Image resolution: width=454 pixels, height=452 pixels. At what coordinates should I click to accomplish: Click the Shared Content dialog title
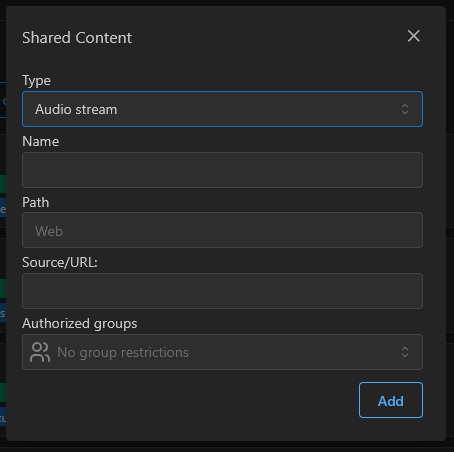tap(77, 38)
